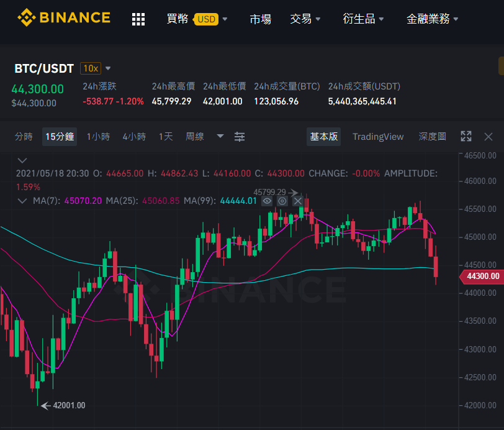Select the 15分鐘 interval

point(60,137)
